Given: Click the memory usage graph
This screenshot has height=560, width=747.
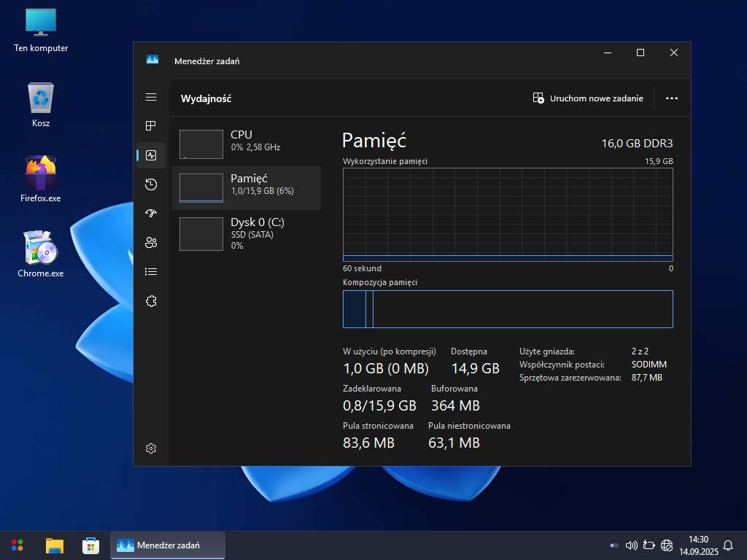Looking at the screenshot, I should click(508, 214).
